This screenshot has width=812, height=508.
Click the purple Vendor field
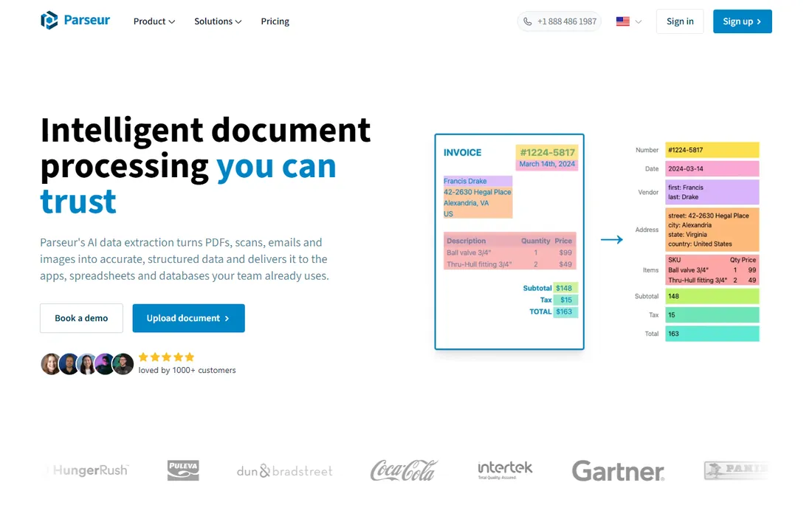click(712, 192)
